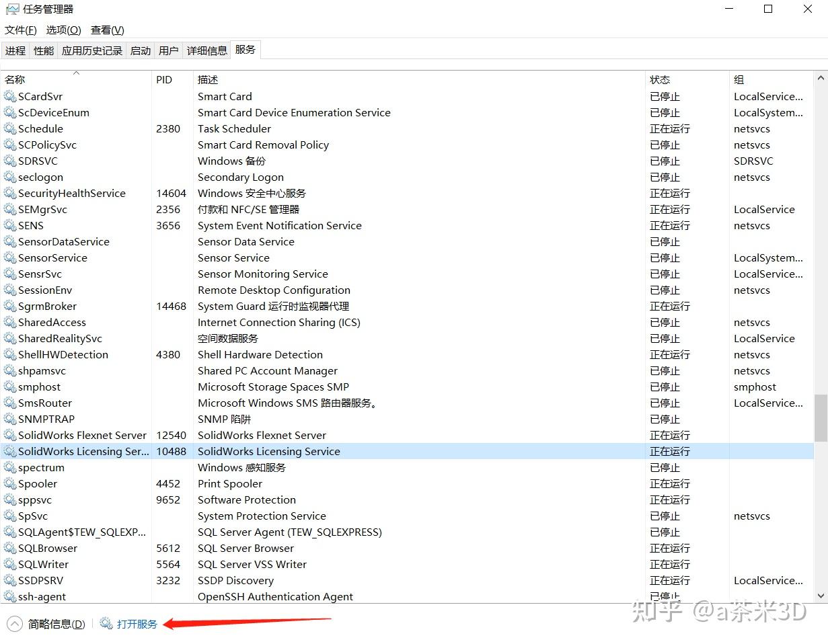
Task: Click the gear icon beside 打开服务
Action: (x=106, y=623)
